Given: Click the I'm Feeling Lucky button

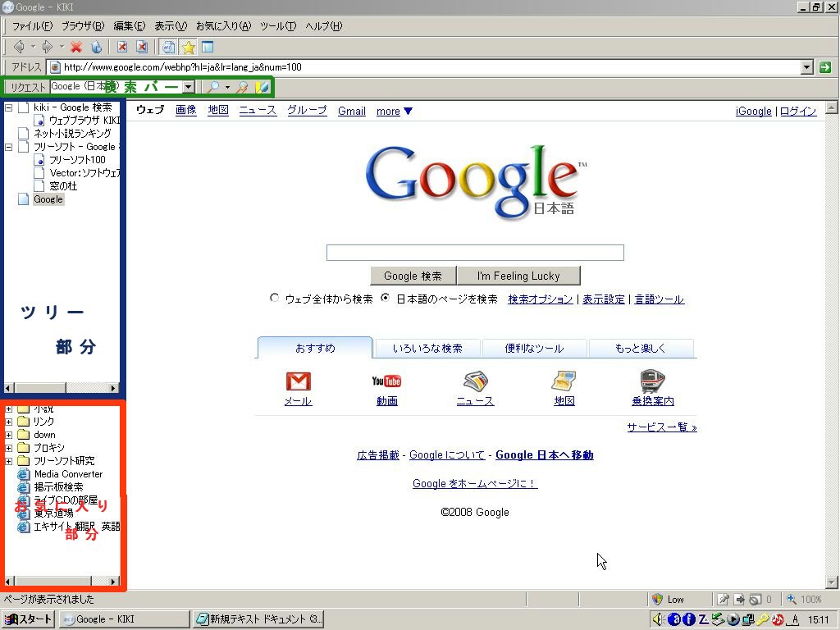Looking at the screenshot, I should tap(518, 276).
